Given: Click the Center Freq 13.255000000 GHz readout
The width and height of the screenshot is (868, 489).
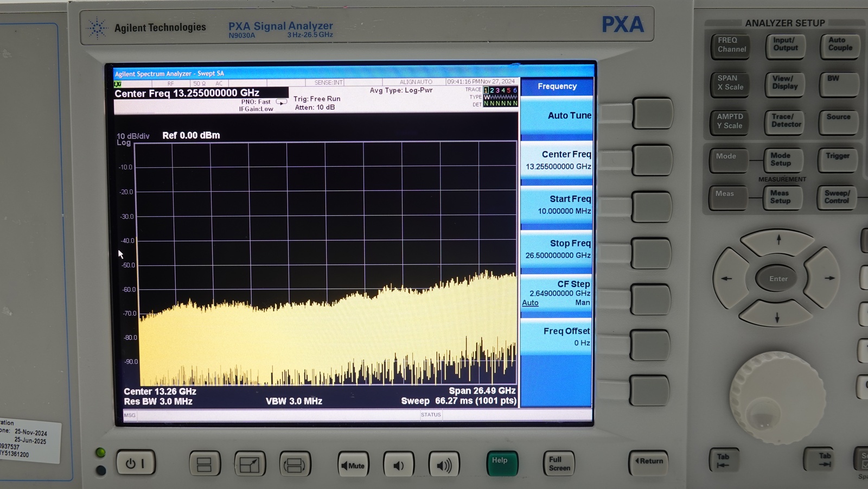Looking at the screenshot, I should 187,93.
